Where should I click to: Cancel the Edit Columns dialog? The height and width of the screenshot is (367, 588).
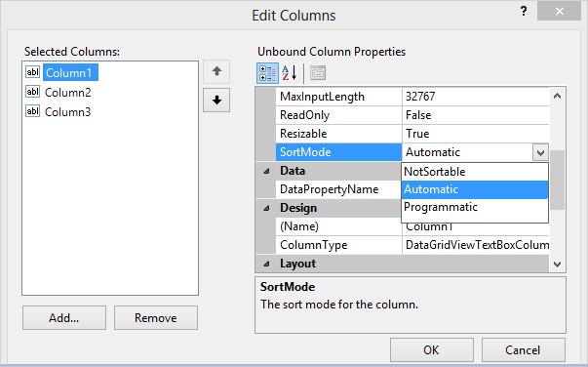point(523,349)
